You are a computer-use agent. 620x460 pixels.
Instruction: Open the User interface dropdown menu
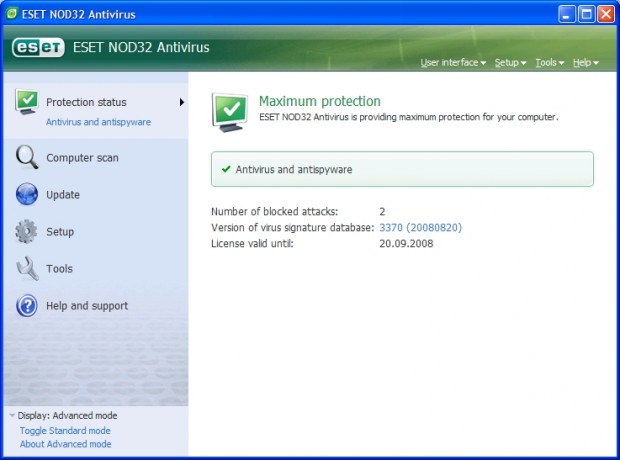pyautogui.click(x=453, y=62)
